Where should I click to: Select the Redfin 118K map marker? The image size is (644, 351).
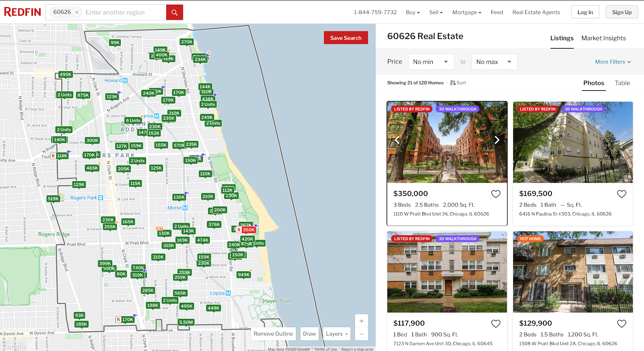[59, 156]
